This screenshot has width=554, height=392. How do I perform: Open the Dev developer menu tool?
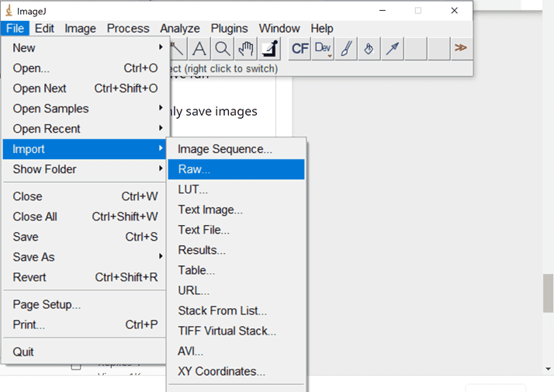coord(323,48)
